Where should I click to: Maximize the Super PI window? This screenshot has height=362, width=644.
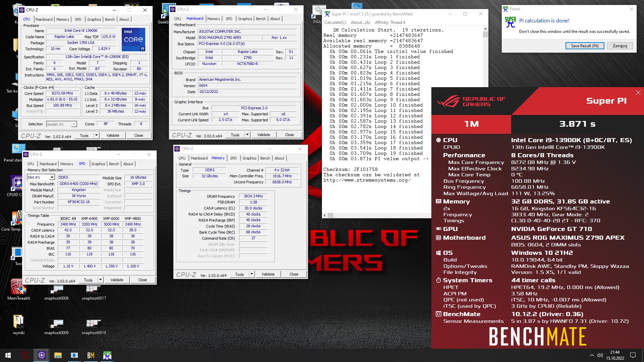(465, 14)
